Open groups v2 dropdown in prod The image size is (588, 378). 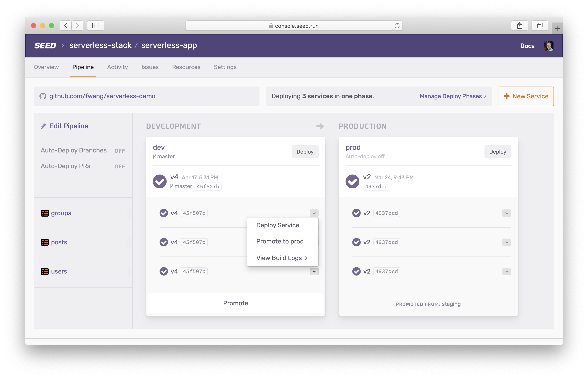click(x=507, y=213)
